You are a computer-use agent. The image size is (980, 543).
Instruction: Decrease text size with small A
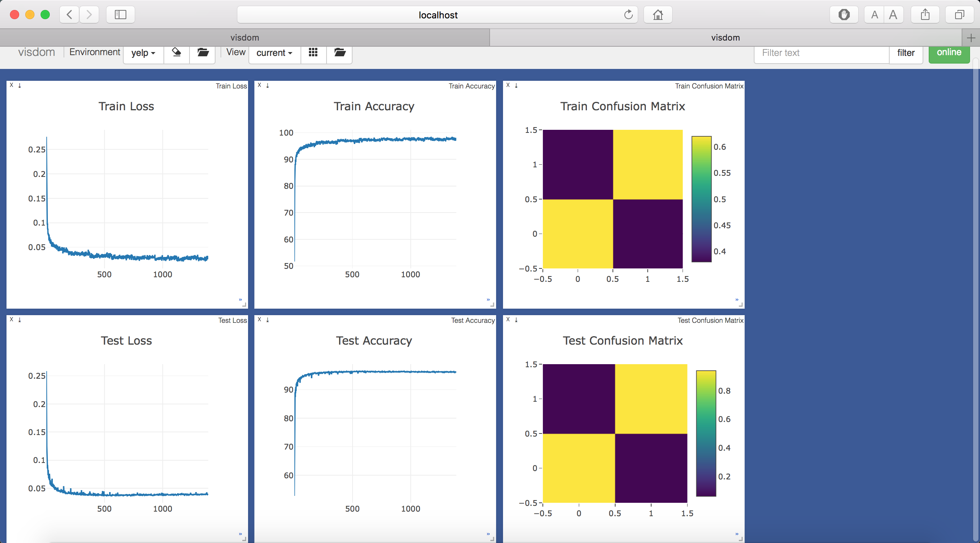874,15
